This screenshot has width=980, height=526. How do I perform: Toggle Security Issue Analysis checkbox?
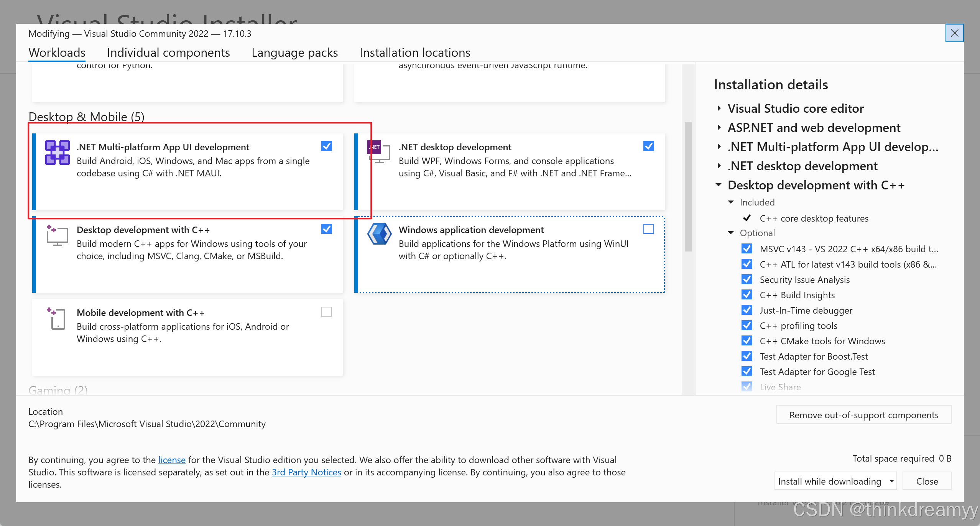point(747,279)
